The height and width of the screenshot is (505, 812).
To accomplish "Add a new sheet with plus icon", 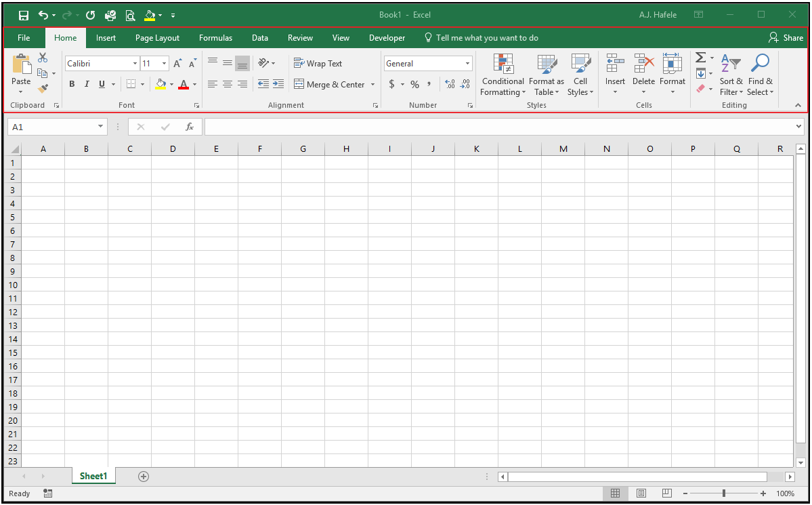I will (144, 477).
